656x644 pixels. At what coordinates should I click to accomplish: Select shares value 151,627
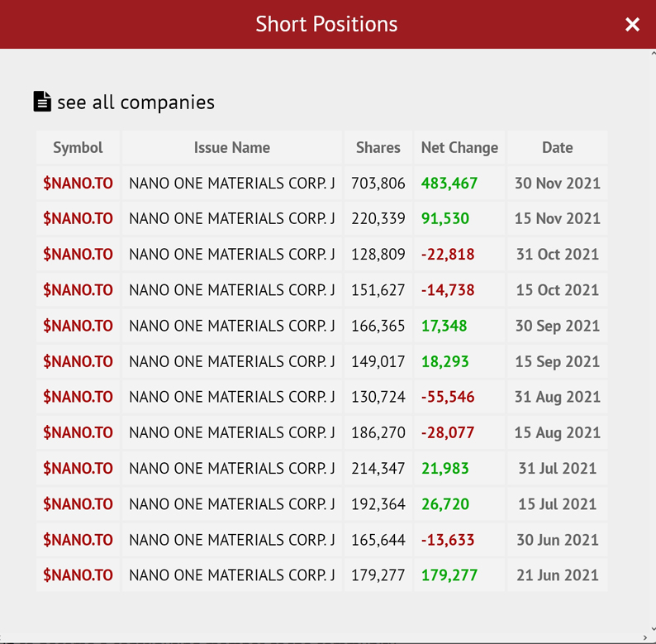coord(378,289)
